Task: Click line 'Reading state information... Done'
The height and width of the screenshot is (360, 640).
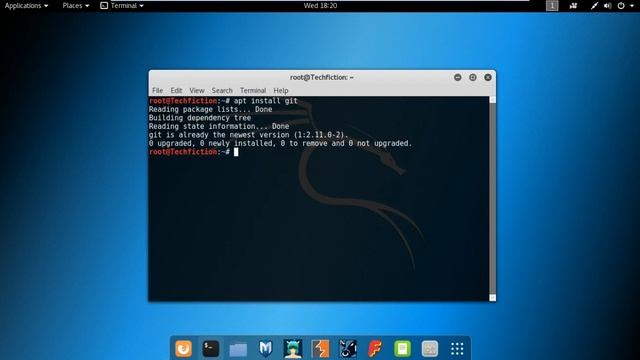Action: 219,127
